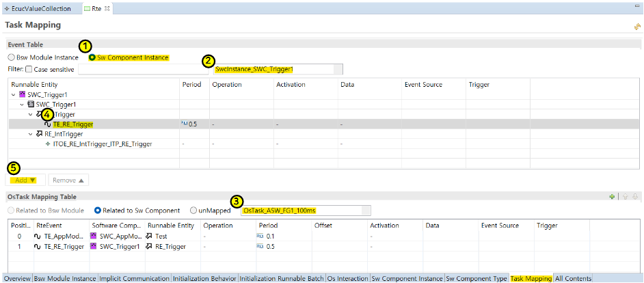This screenshot has height=283, width=644.
Task: Collapse the top-level SWC_Trigger1 tree node
Action: 14,94
